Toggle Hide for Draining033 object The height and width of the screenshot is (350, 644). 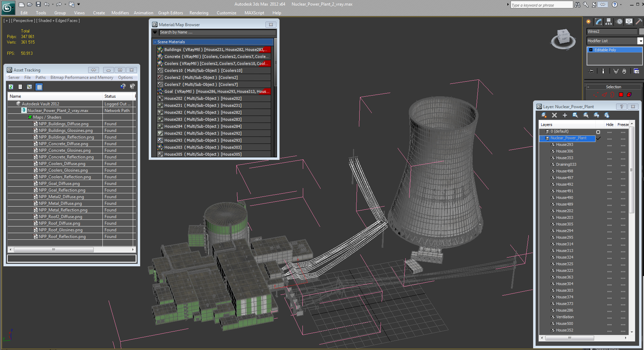(609, 165)
